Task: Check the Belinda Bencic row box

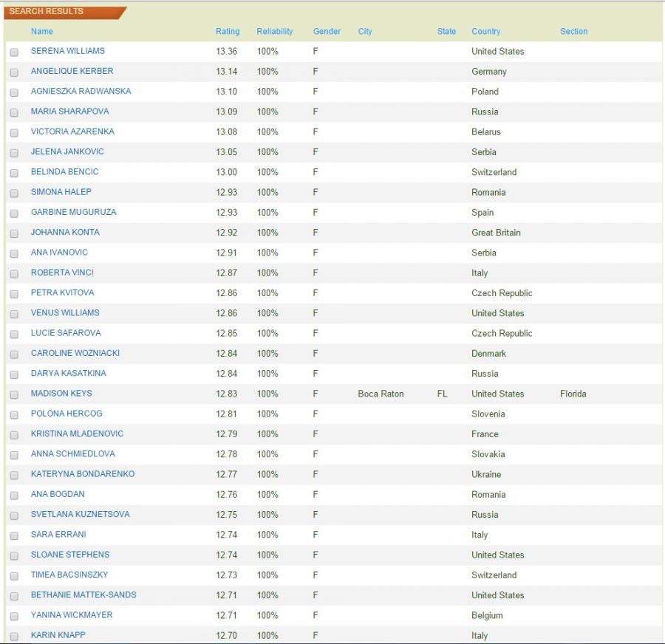Action: click(x=14, y=173)
